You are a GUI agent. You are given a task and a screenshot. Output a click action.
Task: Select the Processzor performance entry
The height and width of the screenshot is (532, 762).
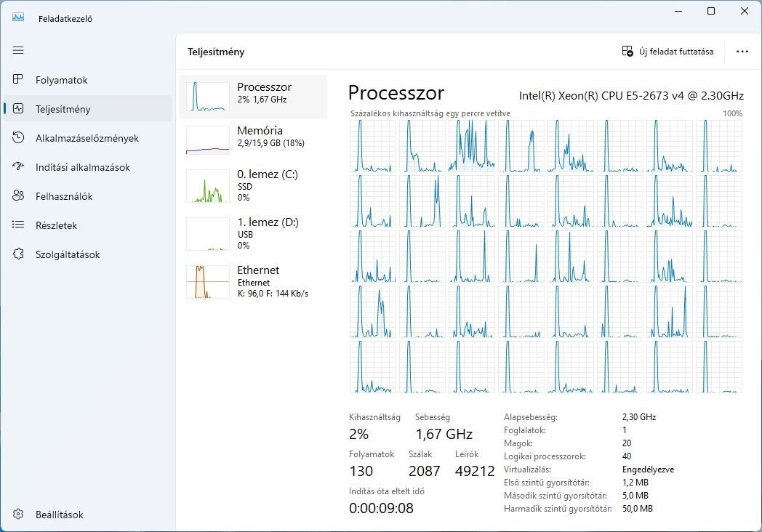(x=253, y=96)
